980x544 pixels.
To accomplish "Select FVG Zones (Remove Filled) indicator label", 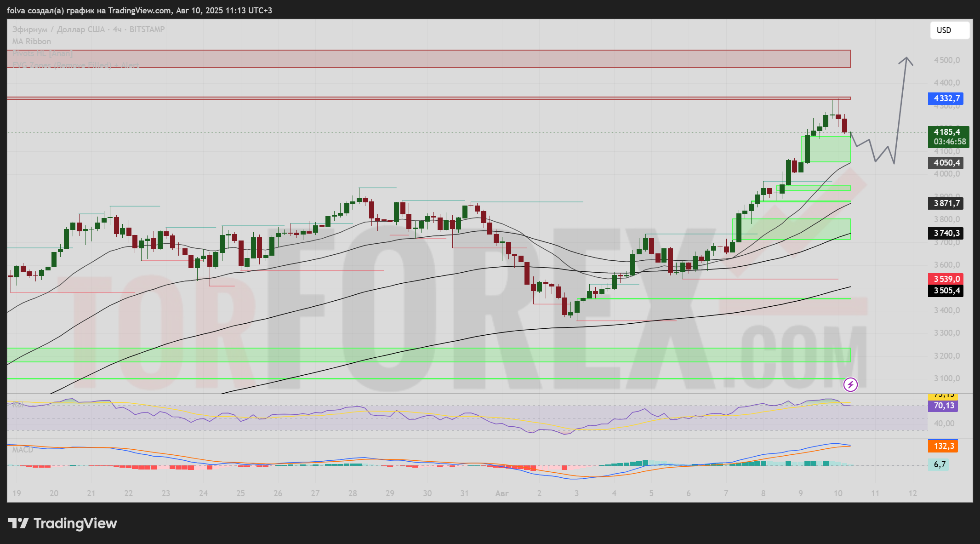I will (75, 65).
